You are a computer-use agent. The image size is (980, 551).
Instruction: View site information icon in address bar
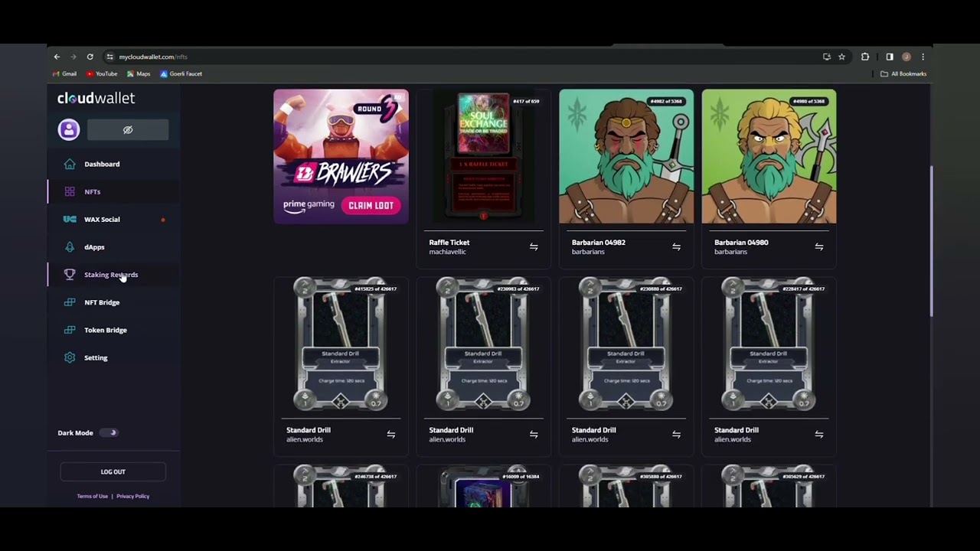[x=110, y=57]
